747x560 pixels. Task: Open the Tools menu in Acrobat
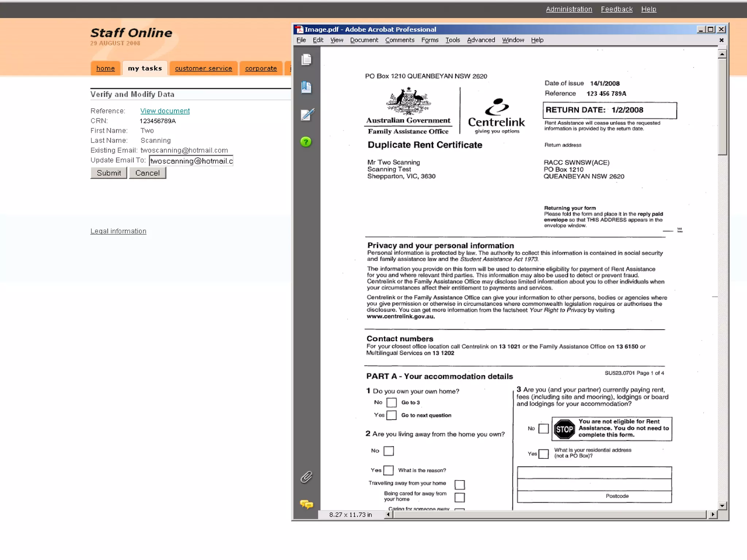453,40
